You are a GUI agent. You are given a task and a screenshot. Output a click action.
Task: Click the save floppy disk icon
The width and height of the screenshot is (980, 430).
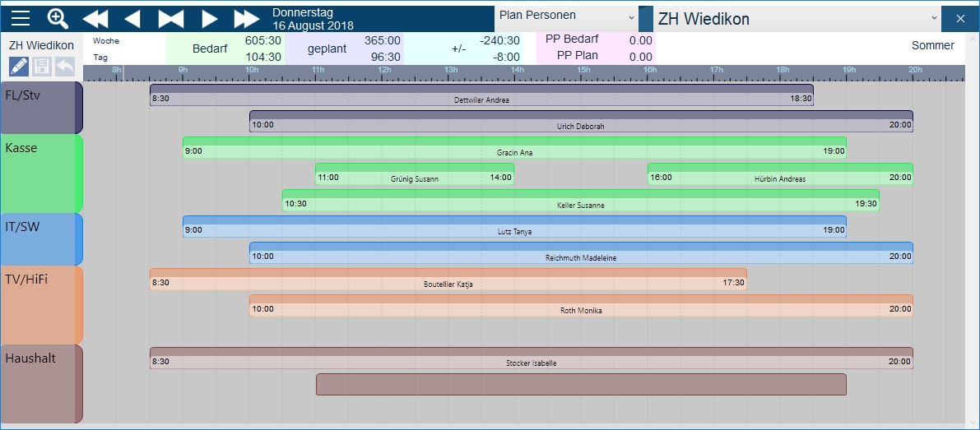coord(41,67)
